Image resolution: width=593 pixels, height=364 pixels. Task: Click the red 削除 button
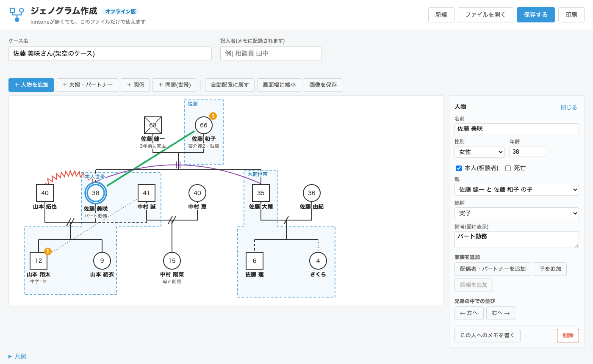click(568, 336)
